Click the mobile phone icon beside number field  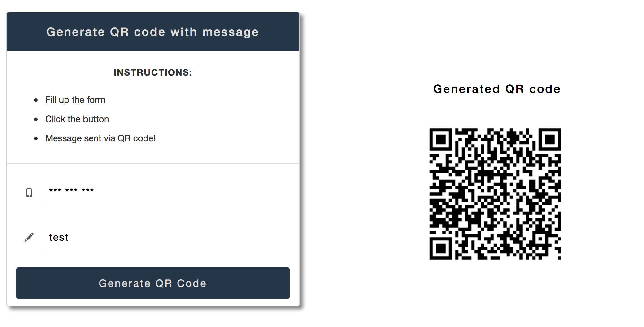point(29,192)
